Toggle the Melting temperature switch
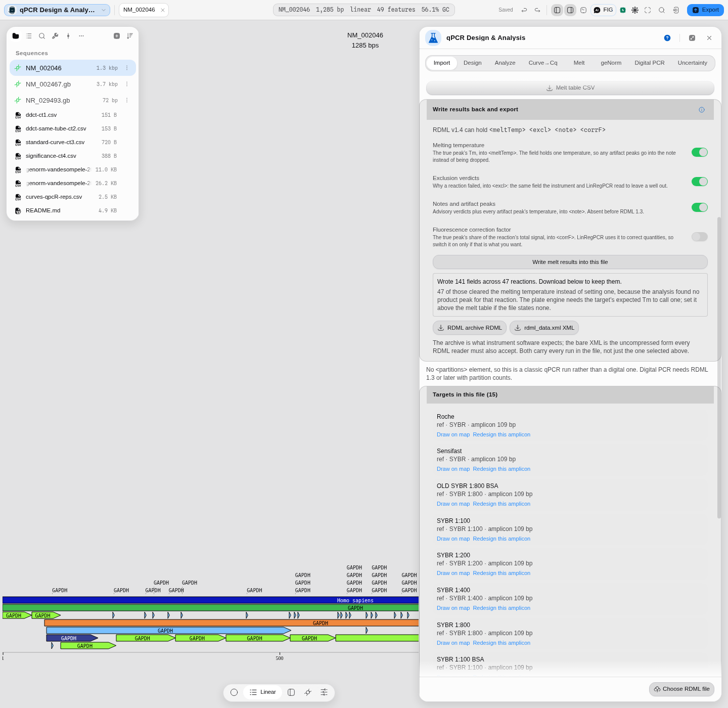This screenshot has height=708, width=728. coord(700,152)
